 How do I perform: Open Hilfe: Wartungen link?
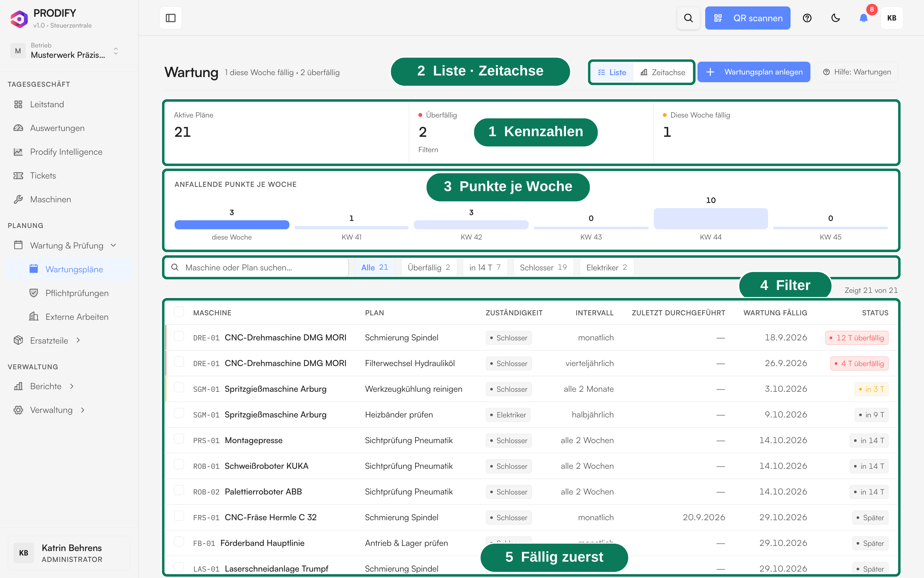pyautogui.click(x=857, y=72)
